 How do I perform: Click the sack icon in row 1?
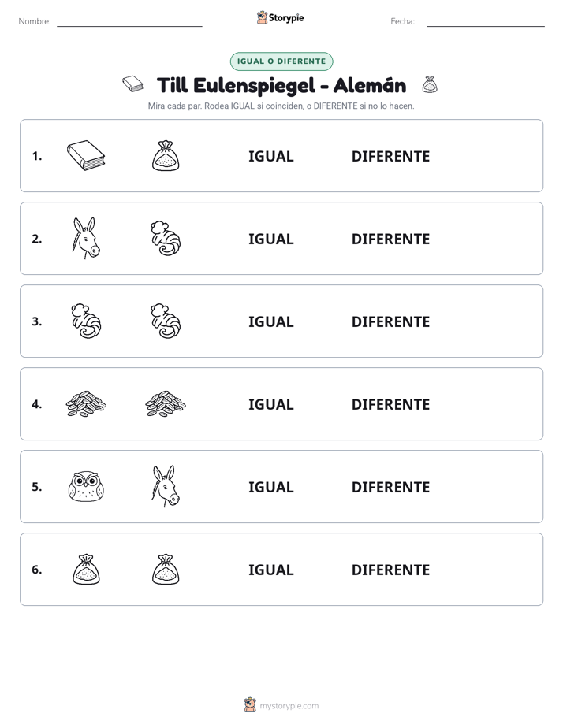pyautogui.click(x=166, y=155)
